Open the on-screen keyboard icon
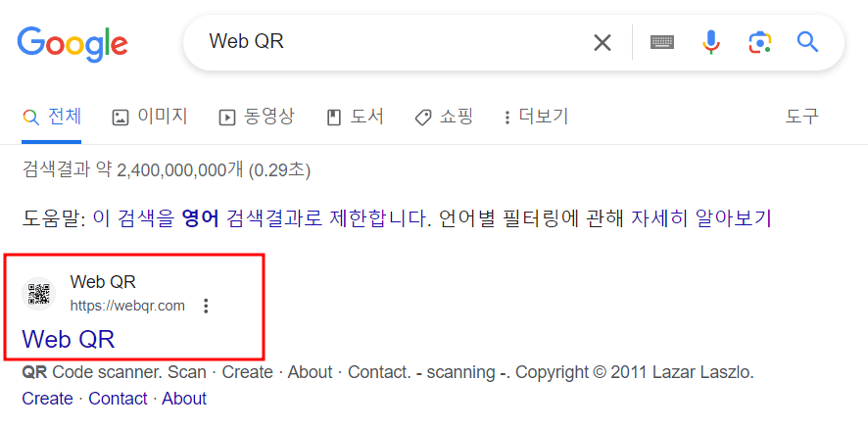Image resolution: width=868 pixels, height=429 pixels. point(662,42)
